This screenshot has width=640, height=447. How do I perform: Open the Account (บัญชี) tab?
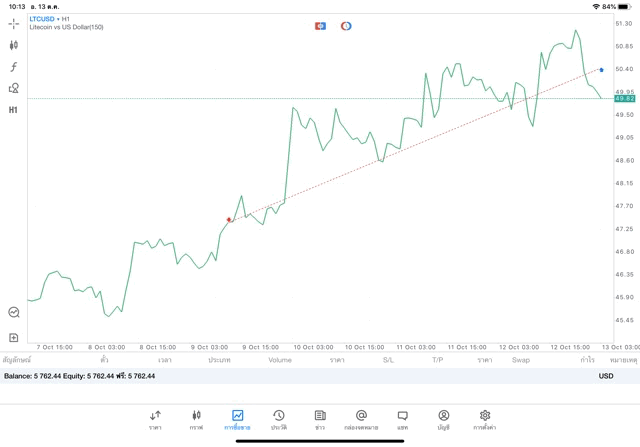[443, 419]
